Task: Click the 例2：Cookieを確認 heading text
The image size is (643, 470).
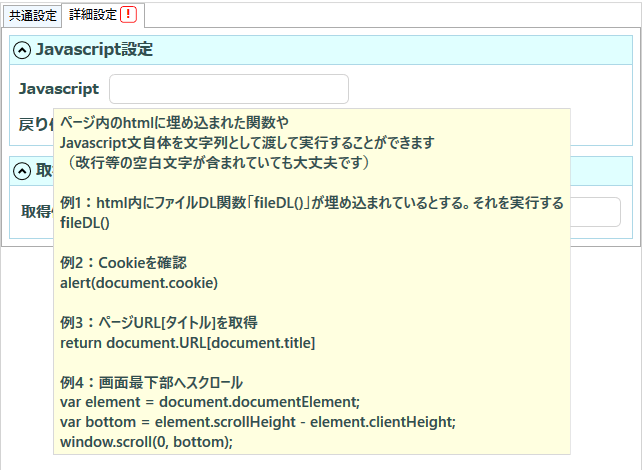Action: (x=123, y=263)
